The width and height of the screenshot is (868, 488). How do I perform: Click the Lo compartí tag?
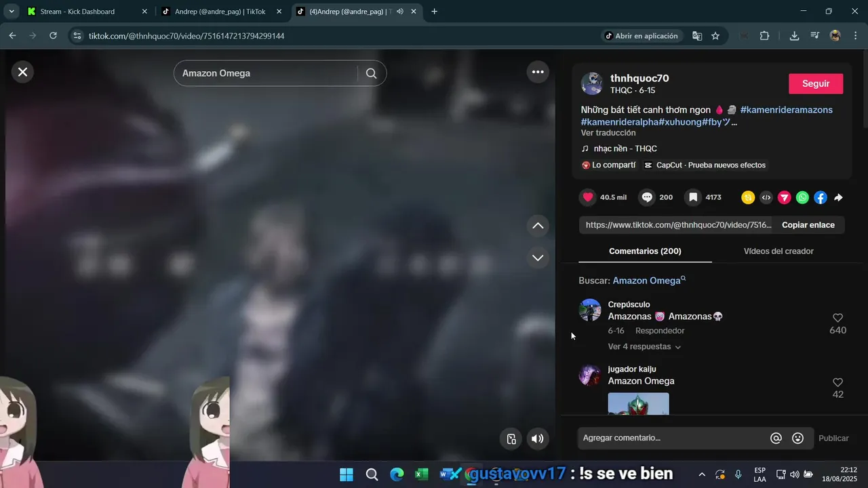pyautogui.click(x=608, y=165)
